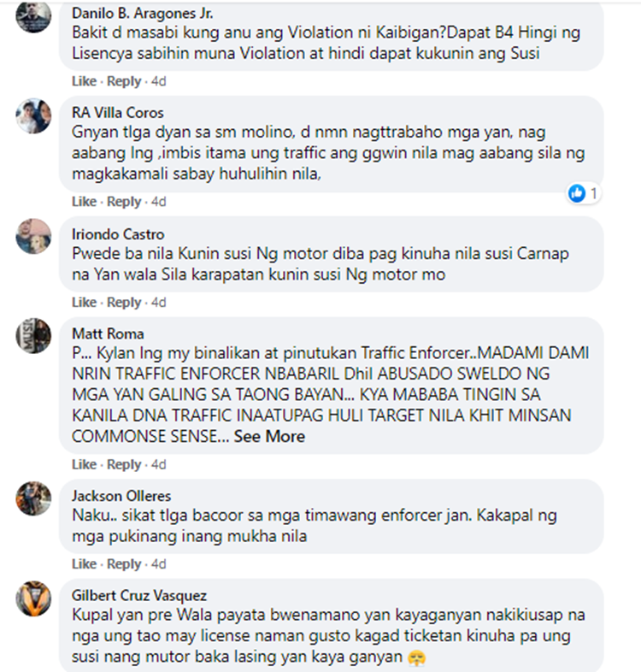Reply to Danilo B. Aragones Jr.'s comment
Viewport: 641px width, 672px height.
click(124, 81)
